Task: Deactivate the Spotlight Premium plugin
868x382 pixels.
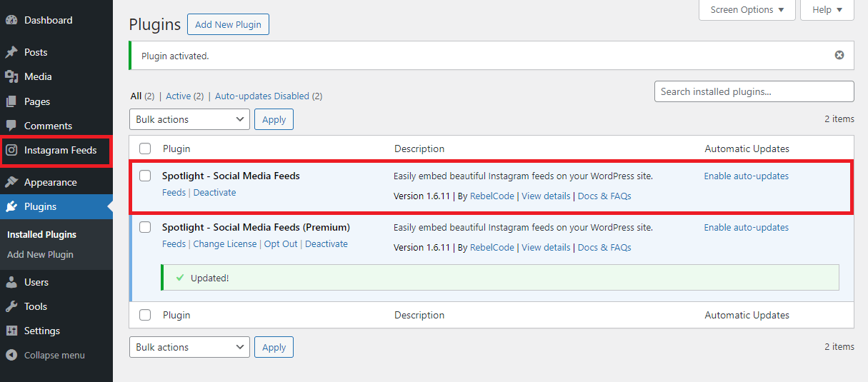Action: [326, 244]
